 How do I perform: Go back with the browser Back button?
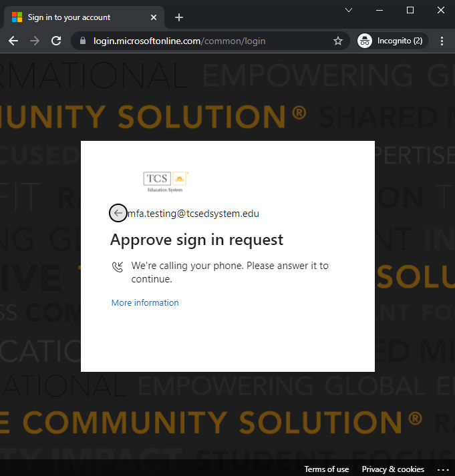(13, 41)
